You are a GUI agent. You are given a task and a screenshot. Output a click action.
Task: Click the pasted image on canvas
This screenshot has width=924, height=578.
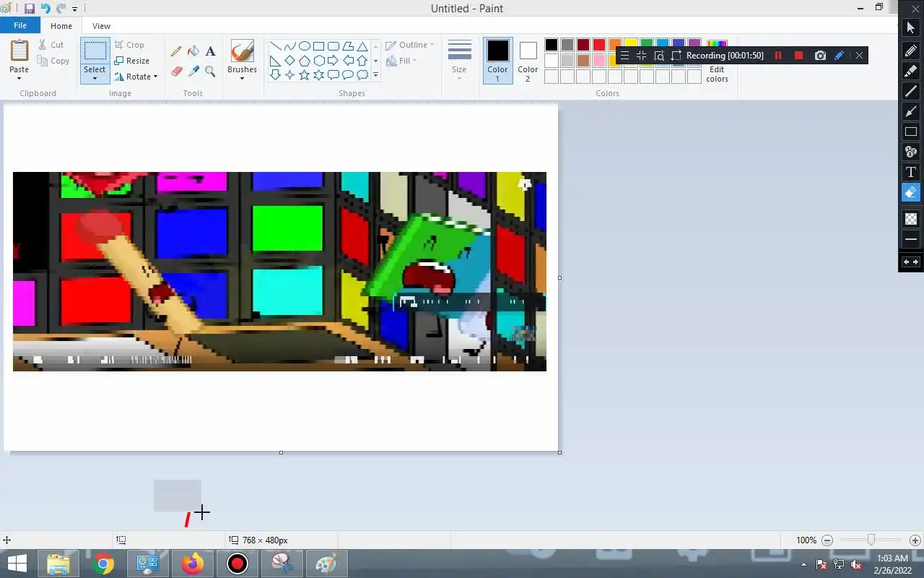click(279, 272)
